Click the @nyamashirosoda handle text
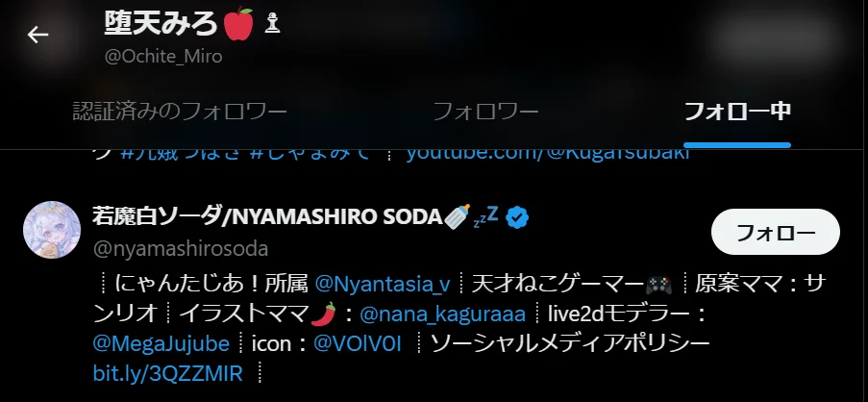868x402 pixels. (x=181, y=249)
